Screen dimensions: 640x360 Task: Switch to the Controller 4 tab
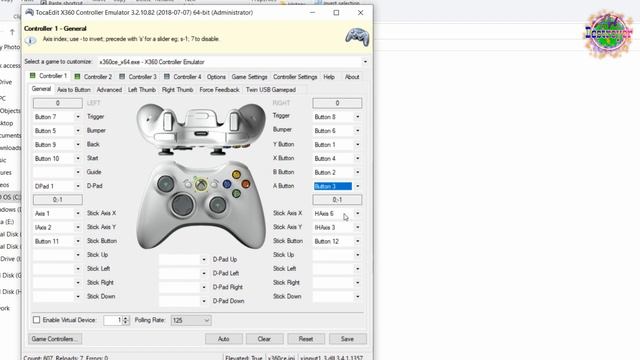[182, 77]
